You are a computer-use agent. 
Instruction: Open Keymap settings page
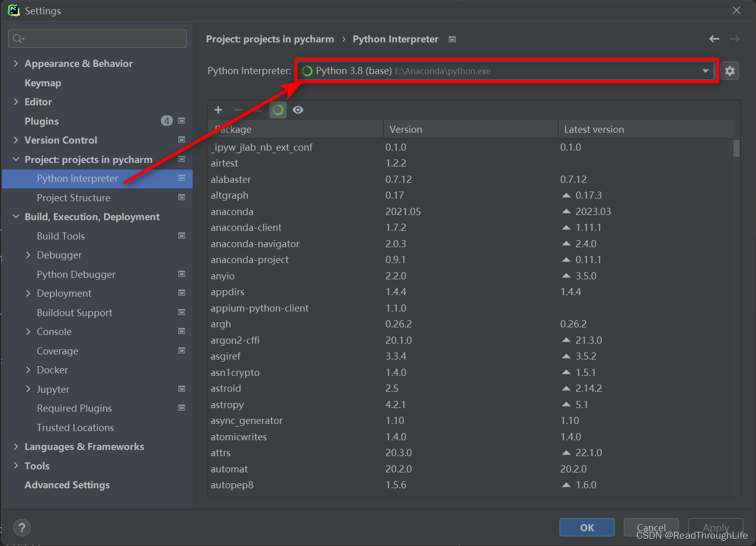point(43,83)
